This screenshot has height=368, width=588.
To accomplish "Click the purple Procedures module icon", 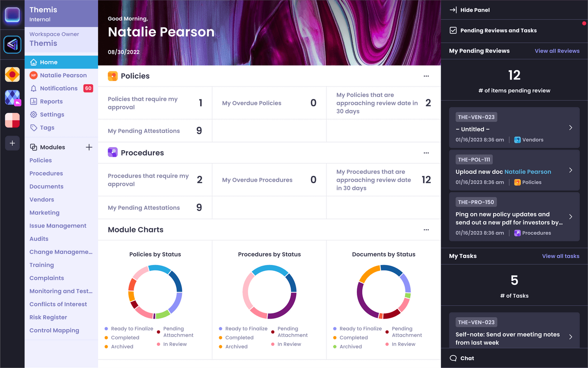I will (113, 152).
